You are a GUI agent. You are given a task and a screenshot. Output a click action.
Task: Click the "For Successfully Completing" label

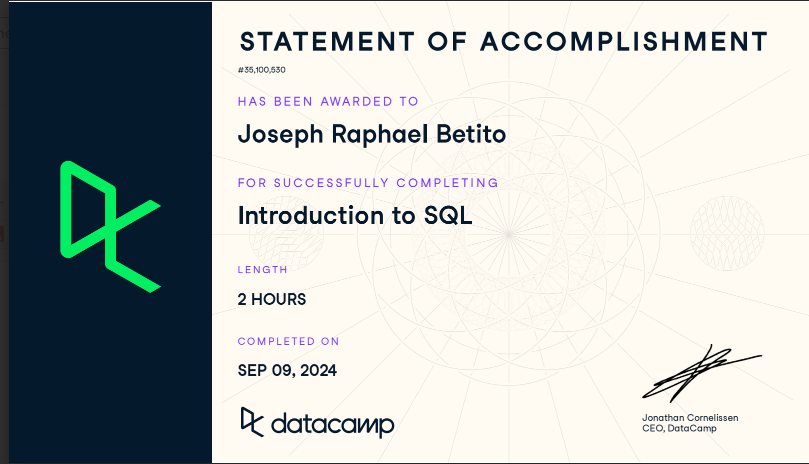368,183
